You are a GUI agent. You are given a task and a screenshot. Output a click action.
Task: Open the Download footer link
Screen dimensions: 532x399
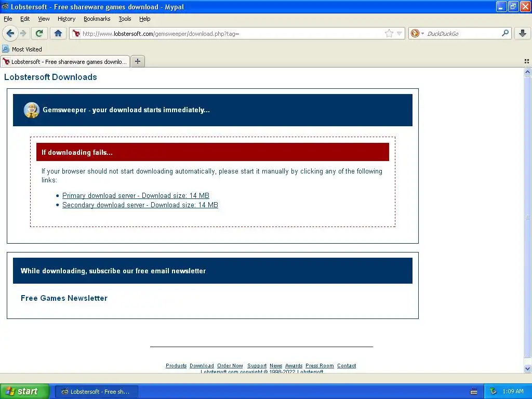202,365
